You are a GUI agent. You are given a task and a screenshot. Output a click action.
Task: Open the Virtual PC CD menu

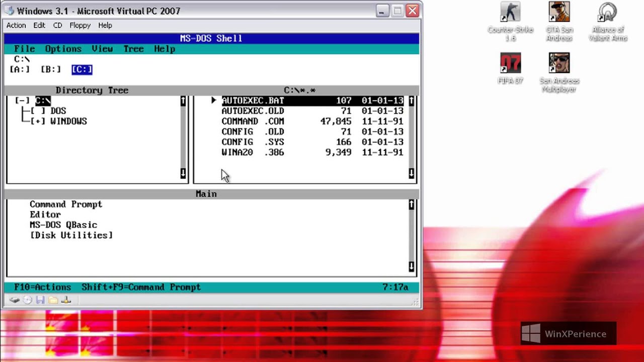pyautogui.click(x=58, y=25)
